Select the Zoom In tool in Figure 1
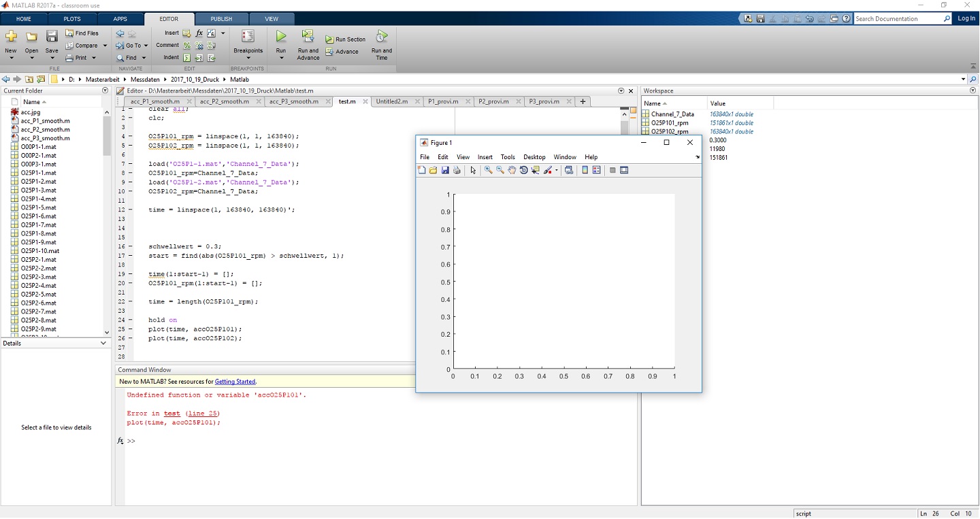Screen dimensions: 980x519 (x=489, y=170)
